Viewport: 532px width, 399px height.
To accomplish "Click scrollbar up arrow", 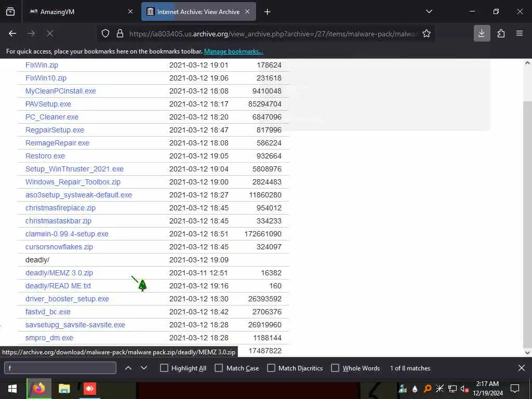I will pos(527,63).
